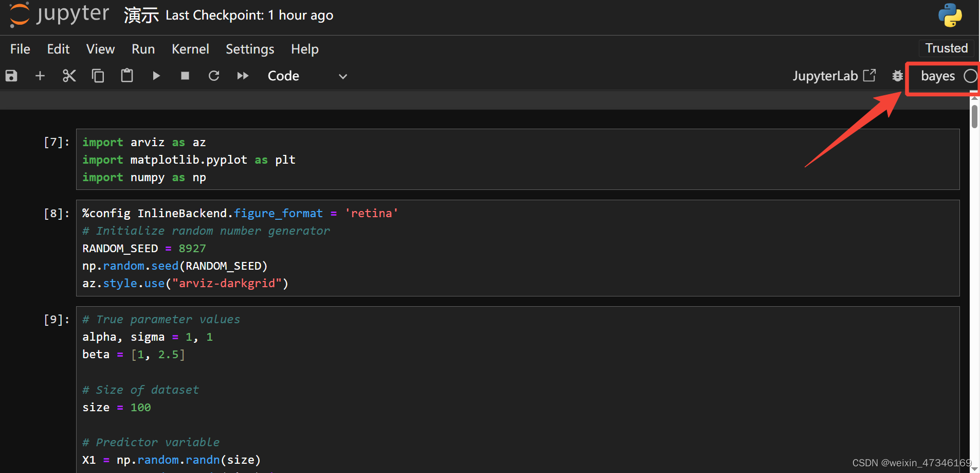Cut the selected cell with the scissors icon
Viewport: 980px width, 473px height.
coord(69,76)
